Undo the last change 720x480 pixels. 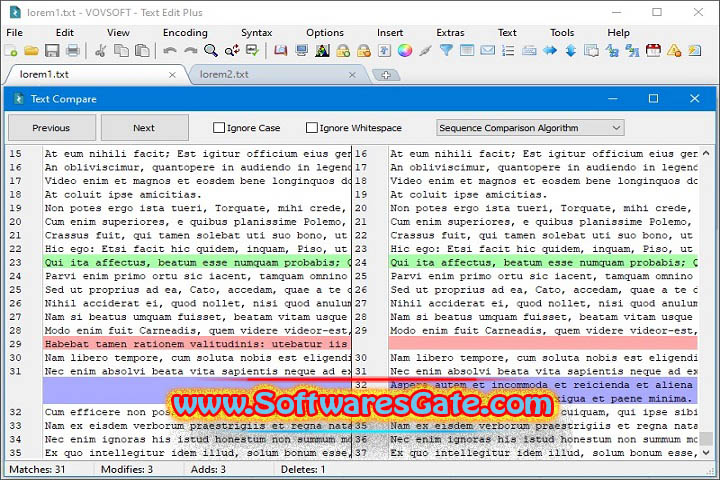click(169, 51)
